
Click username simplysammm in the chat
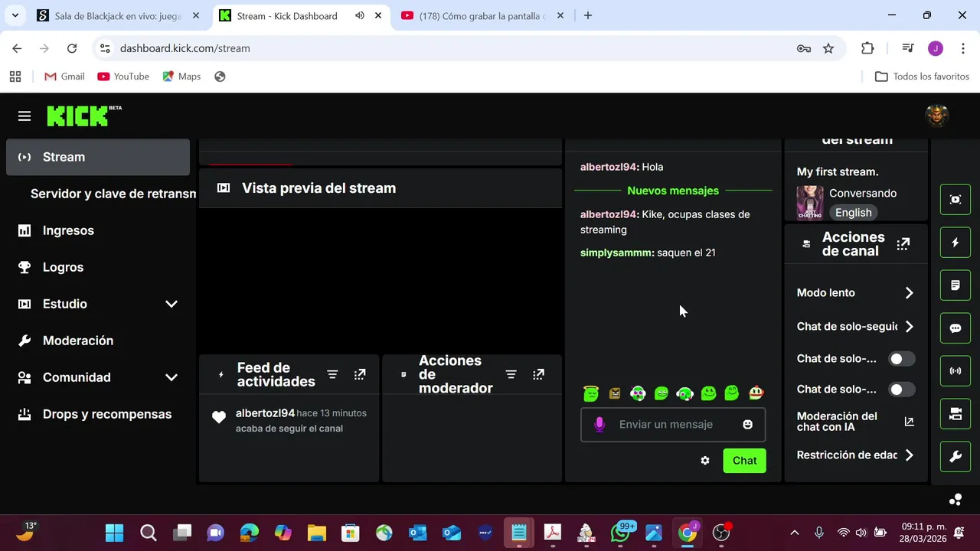[x=616, y=253]
